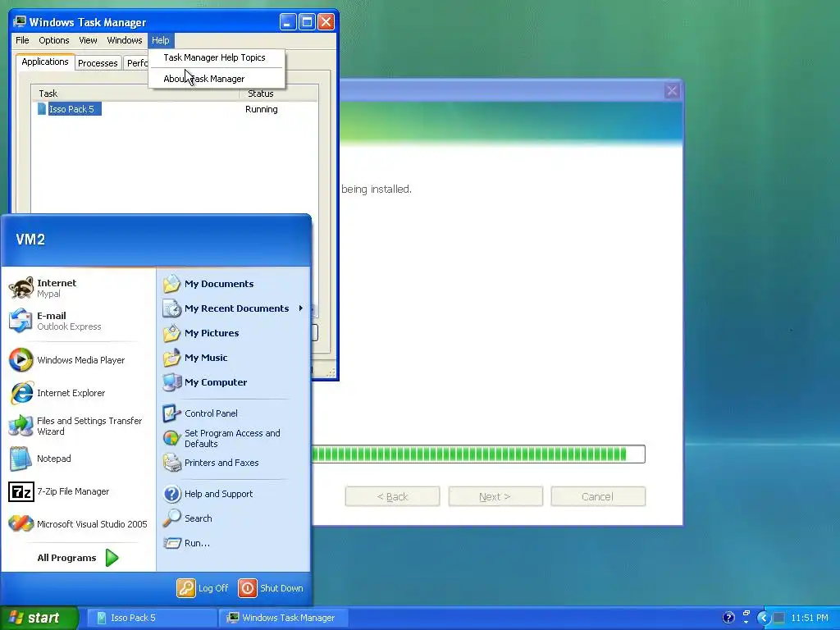Click the Running status of Isso Pack 5
The image size is (840, 630).
point(262,109)
